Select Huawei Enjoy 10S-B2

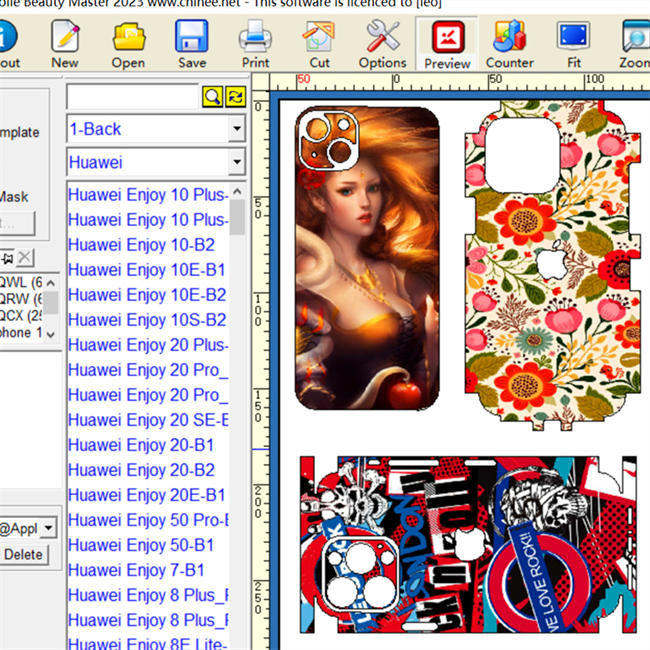pos(148,320)
